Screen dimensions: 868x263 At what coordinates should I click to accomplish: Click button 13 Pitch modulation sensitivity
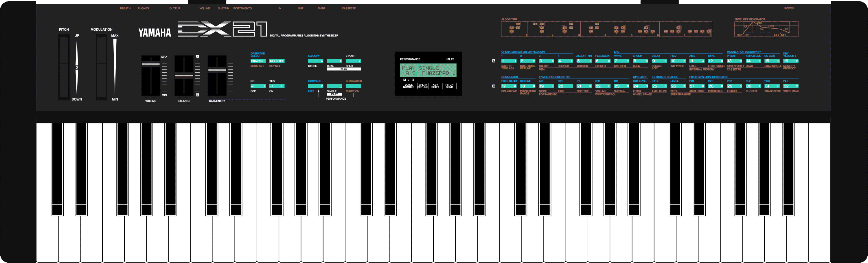(x=735, y=61)
